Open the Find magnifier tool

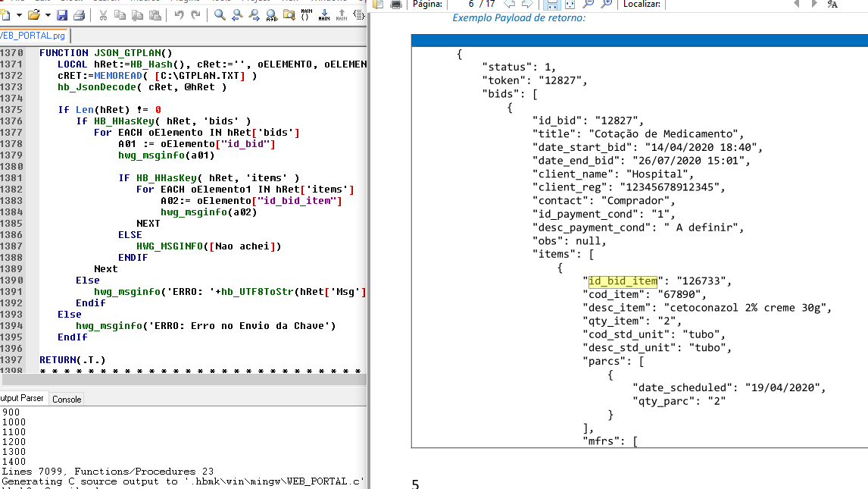click(220, 15)
